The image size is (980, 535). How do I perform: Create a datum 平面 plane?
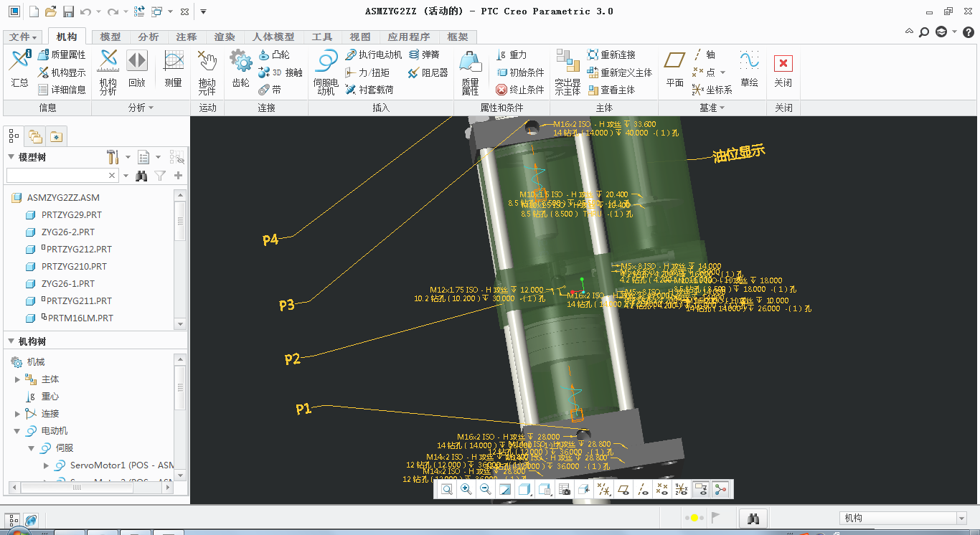click(x=675, y=70)
